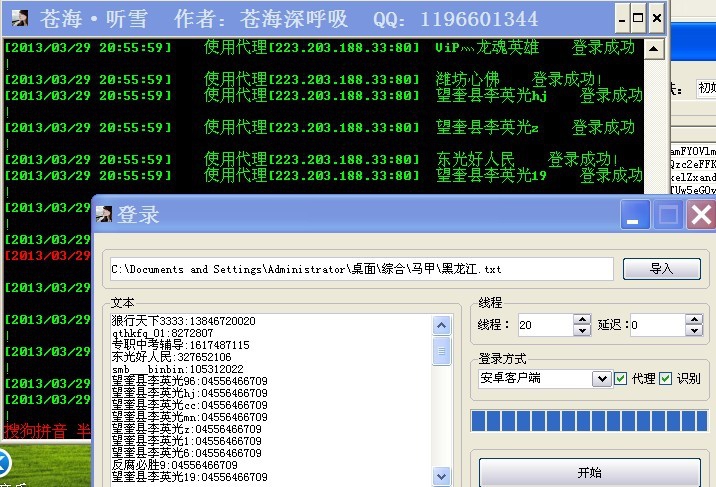Image resolution: width=716 pixels, height=487 pixels.
Task: Click the 登录 dialog title bar icon
Action: tap(104, 214)
